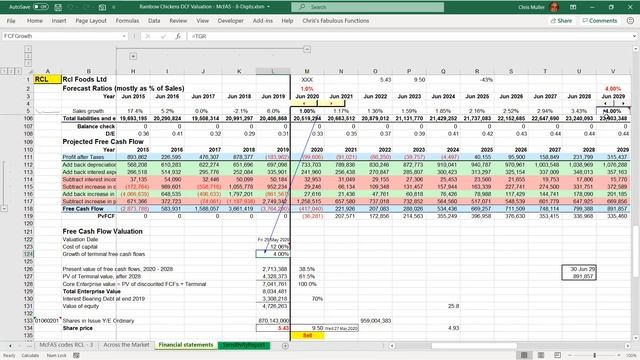Expand the formula bar chevron
Viewport: 640px width, 360px height.
(634, 36)
